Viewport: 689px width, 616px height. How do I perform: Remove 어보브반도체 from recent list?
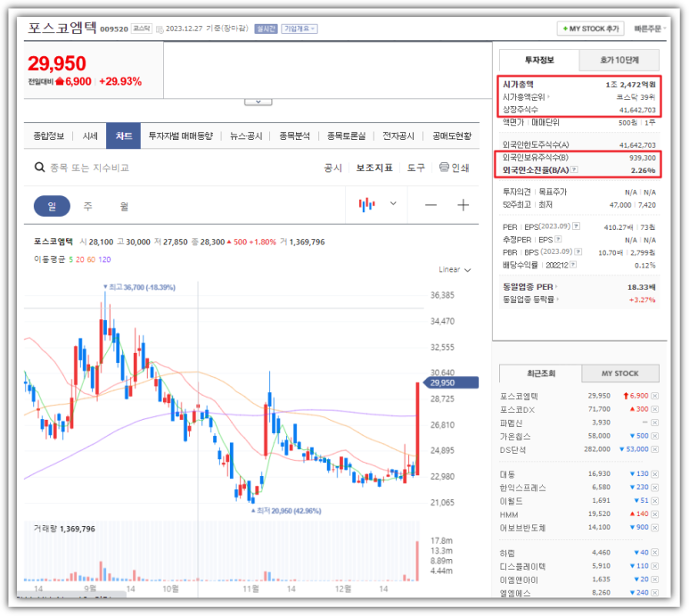[655, 527]
